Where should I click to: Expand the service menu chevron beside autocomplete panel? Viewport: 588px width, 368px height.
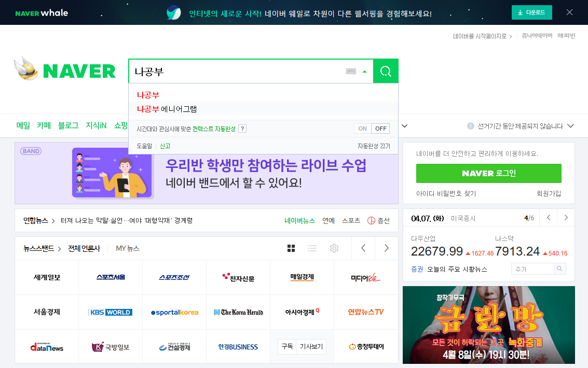pos(405,126)
